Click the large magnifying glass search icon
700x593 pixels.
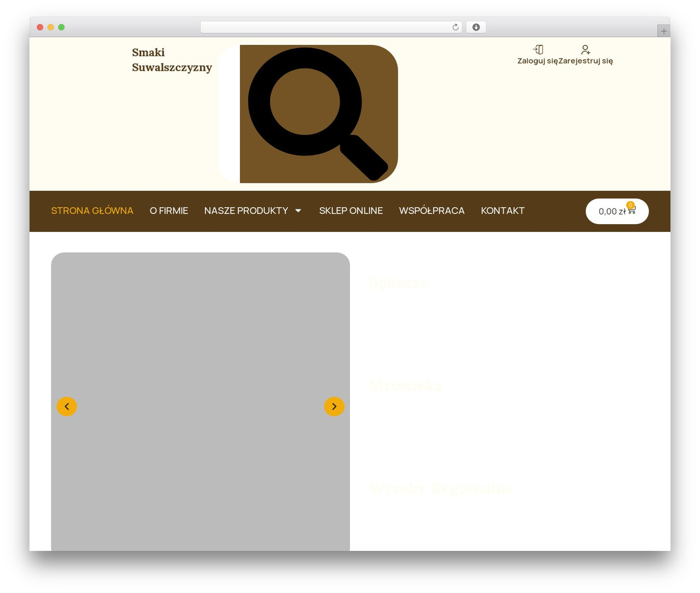[318, 114]
